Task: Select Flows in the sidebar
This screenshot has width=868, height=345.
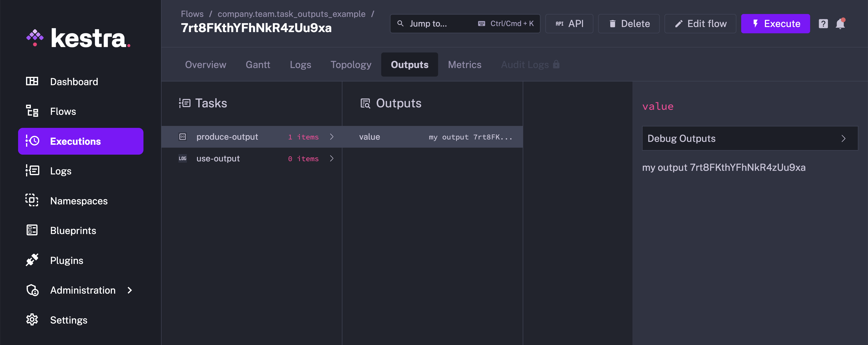Action: (63, 111)
